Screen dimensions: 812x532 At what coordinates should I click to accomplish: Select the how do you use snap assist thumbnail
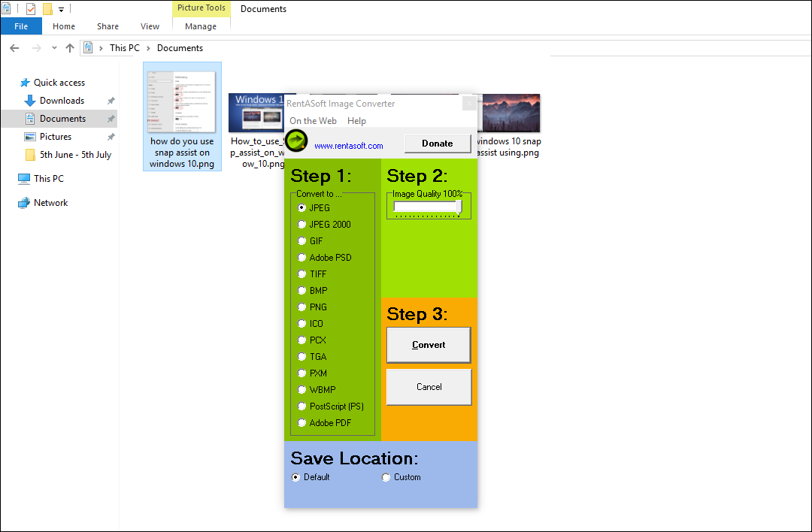[x=182, y=102]
